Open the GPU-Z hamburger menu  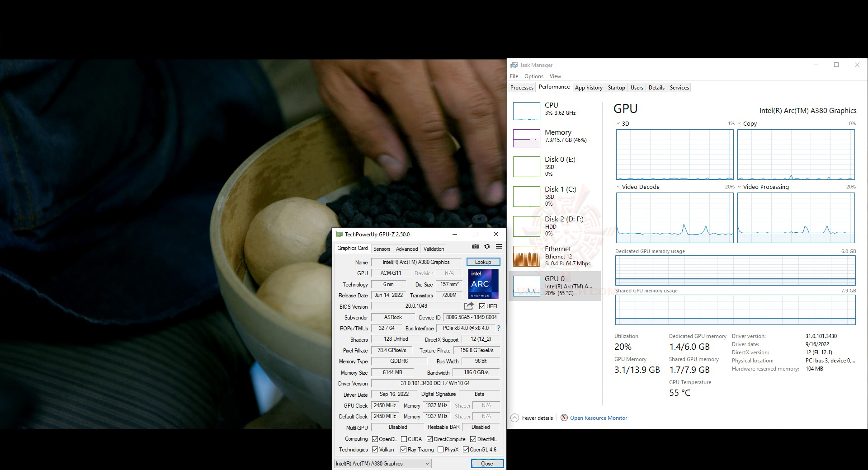tap(499, 247)
